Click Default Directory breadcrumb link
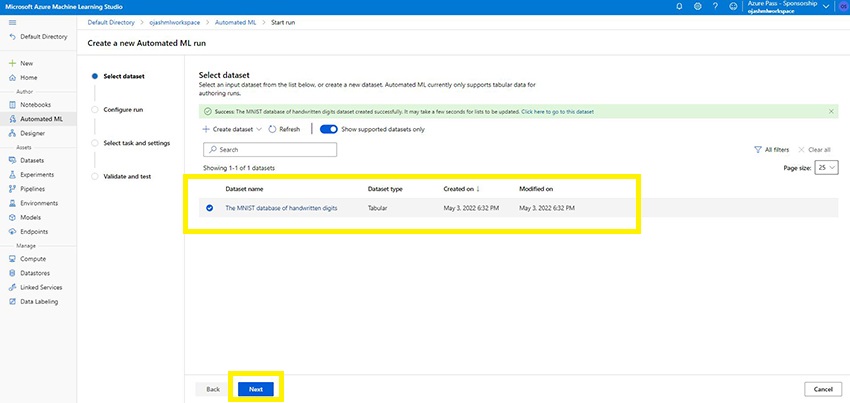This screenshot has width=850, height=403. pyautogui.click(x=111, y=22)
